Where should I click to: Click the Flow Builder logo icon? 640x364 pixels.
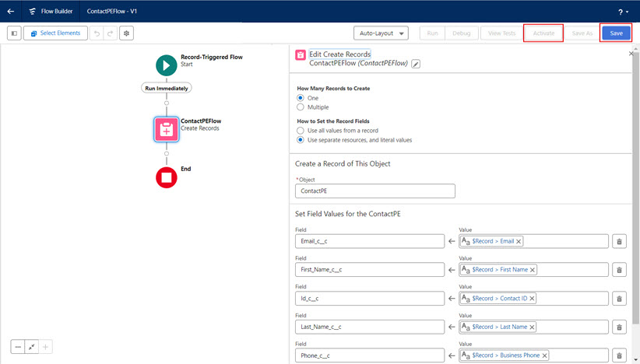(32, 12)
